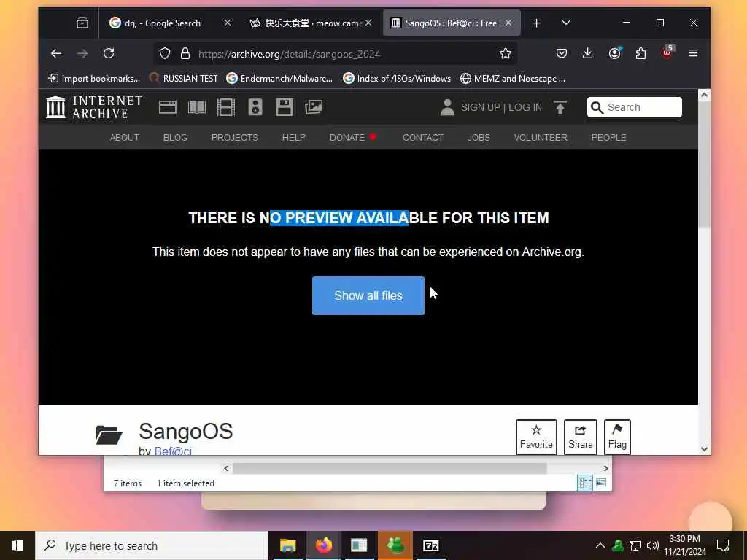This screenshot has width=747, height=560.
Task: Close the SangoOS tab
Action: (508, 23)
